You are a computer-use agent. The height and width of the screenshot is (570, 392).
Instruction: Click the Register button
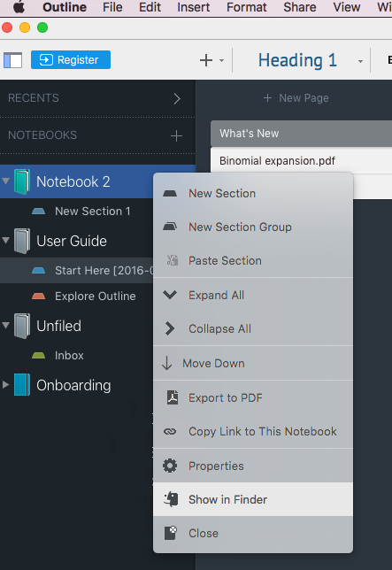71,59
